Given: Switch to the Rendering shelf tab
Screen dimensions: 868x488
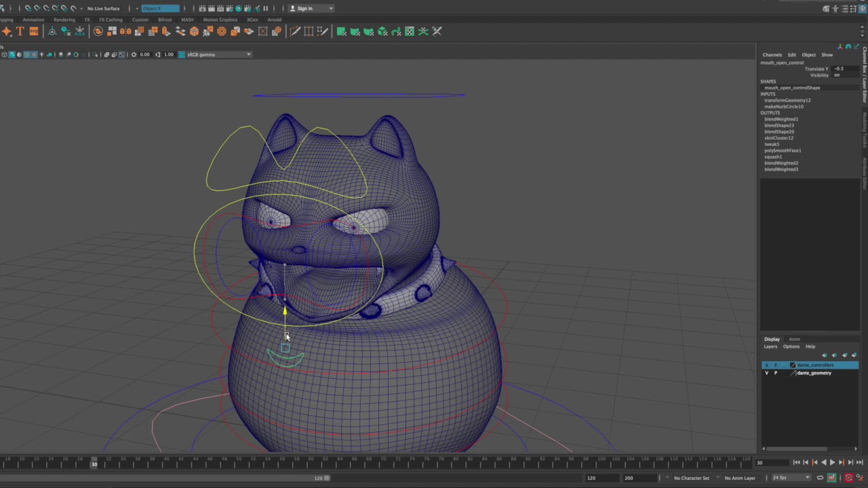Looking at the screenshot, I should point(64,20).
